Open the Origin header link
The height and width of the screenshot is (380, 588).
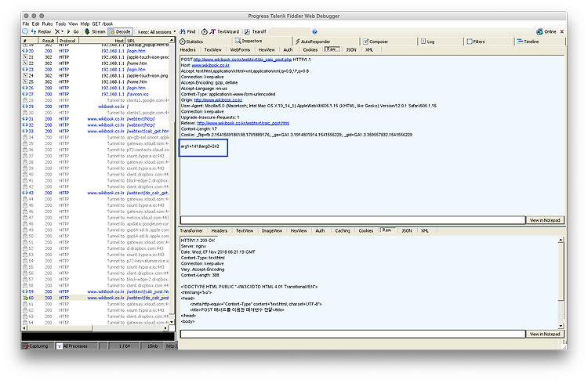coord(218,100)
